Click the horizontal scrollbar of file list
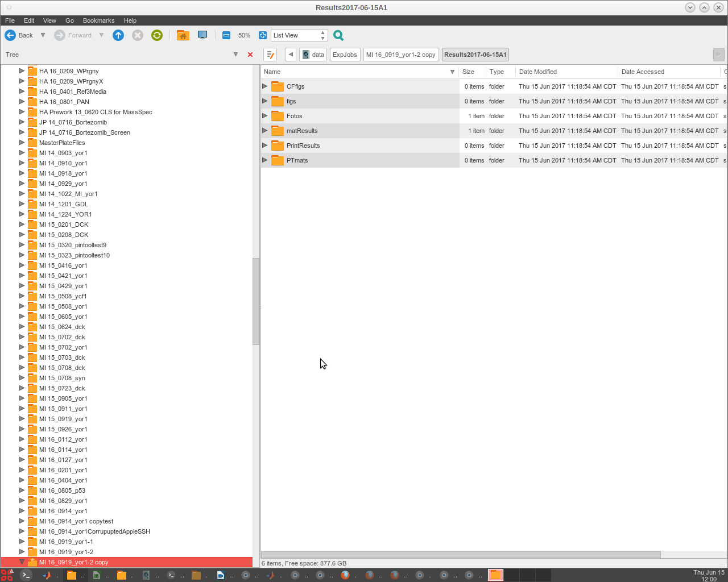 click(461, 555)
